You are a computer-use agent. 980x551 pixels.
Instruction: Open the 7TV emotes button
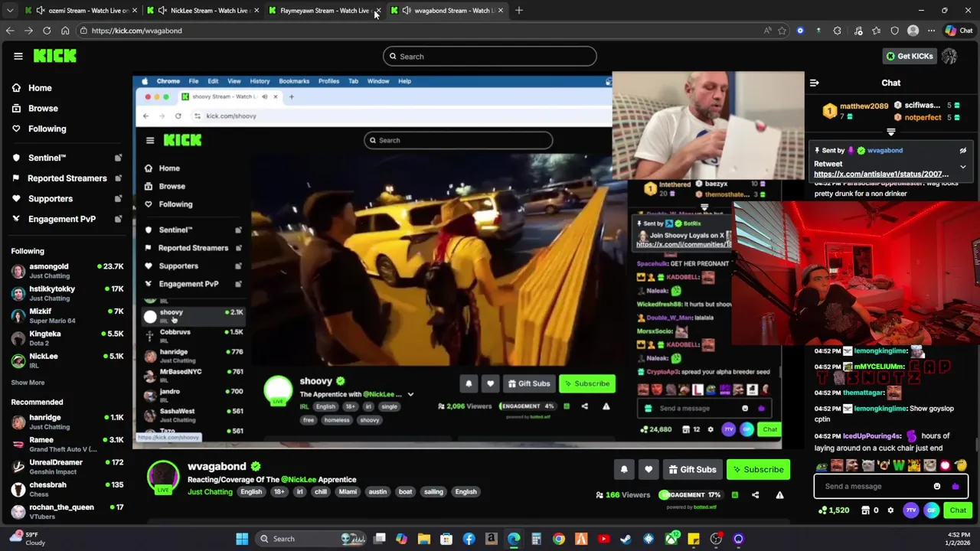(x=911, y=510)
